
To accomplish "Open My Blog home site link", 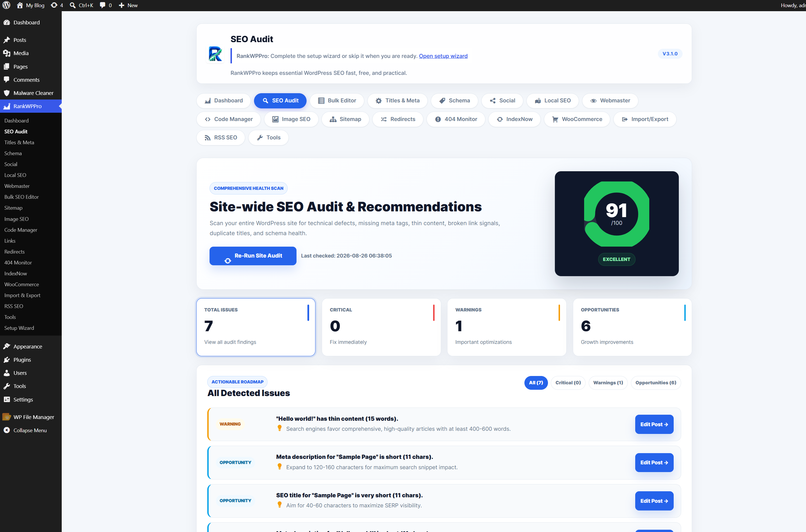I will tap(30, 5).
